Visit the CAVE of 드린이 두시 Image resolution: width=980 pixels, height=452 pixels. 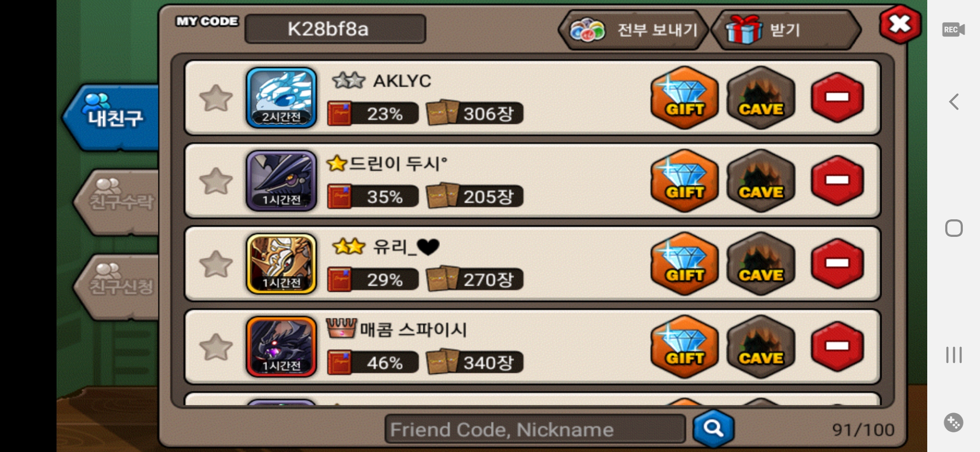point(761,180)
